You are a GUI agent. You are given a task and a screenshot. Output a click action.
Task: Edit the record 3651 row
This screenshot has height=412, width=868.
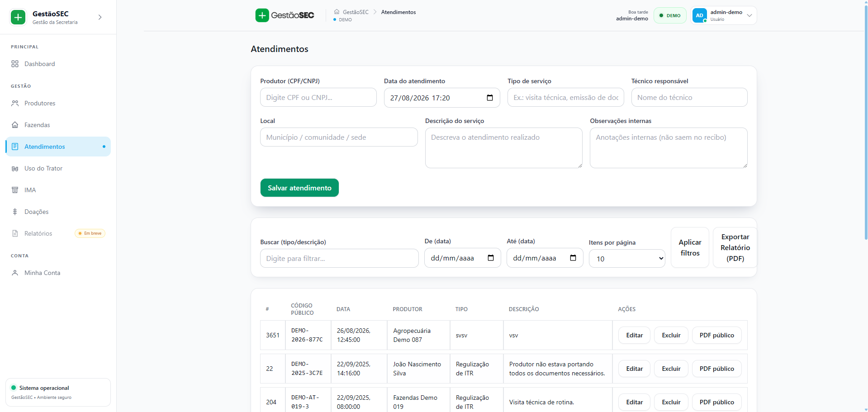pyautogui.click(x=634, y=335)
